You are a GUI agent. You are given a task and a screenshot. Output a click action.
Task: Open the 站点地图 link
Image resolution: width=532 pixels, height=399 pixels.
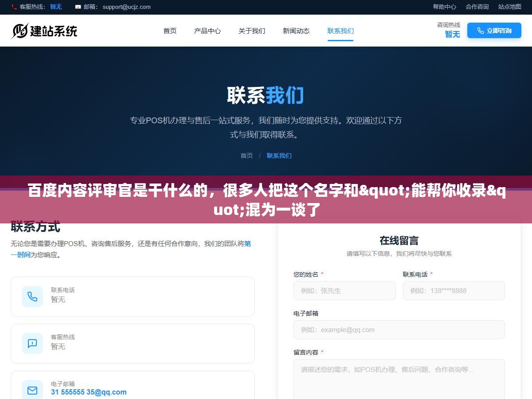pyautogui.click(x=510, y=7)
